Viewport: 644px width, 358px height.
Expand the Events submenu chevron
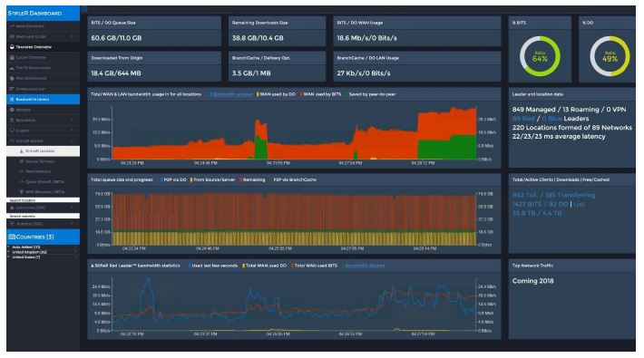[x=73, y=131]
